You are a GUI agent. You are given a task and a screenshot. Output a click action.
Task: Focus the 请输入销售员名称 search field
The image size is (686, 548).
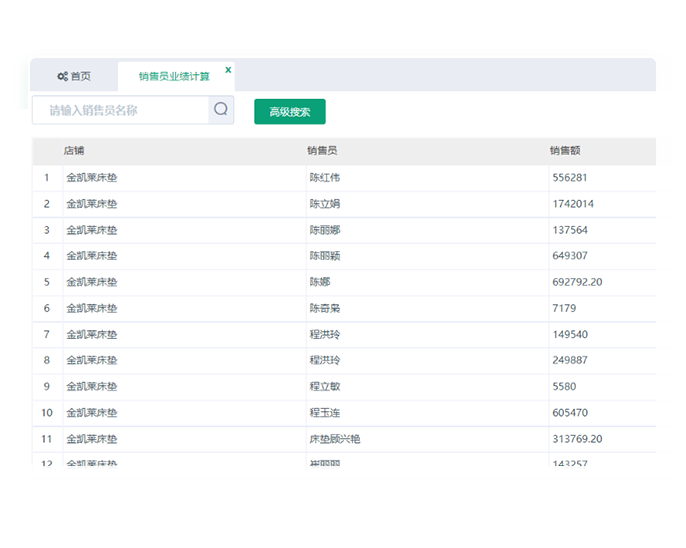[x=120, y=110]
